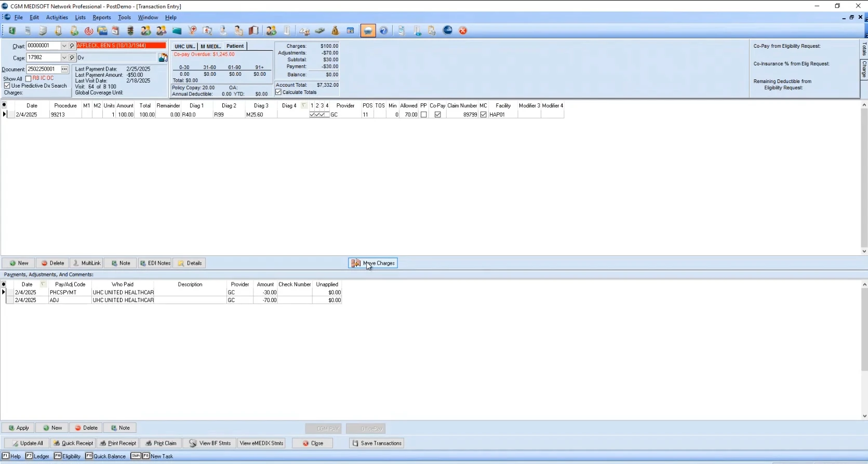Open help via the blue question mark icon
The height and width of the screenshot is (464, 868).
[x=383, y=31]
